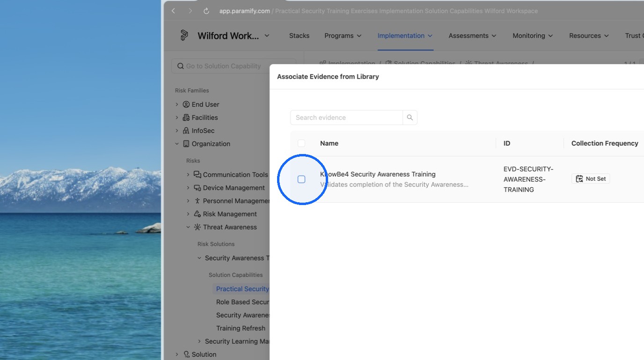Click the browser back arrow
Screen dimensions: 644x360
173,11
